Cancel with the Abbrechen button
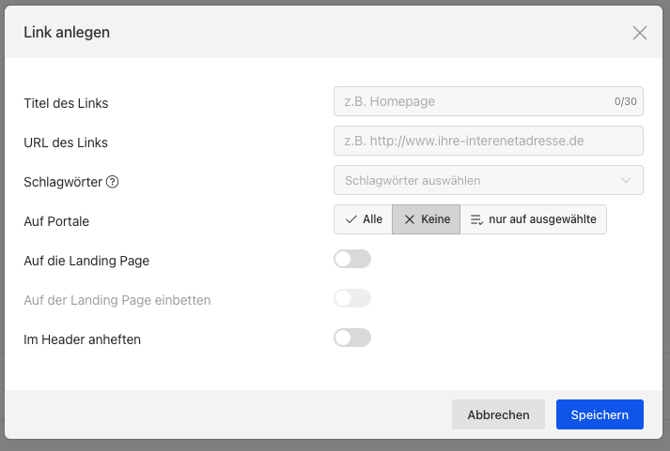The width and height of the screenshot is (670, 451). pos(498,415)
